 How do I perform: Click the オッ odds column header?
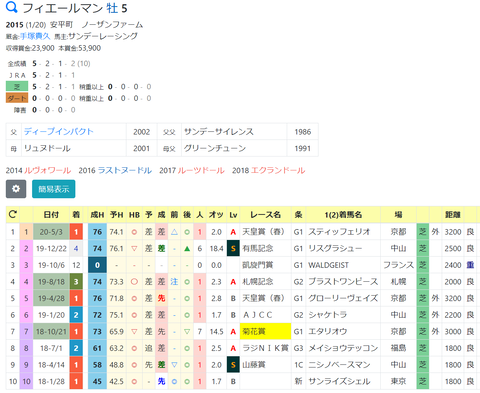click(x=216, y=215)
